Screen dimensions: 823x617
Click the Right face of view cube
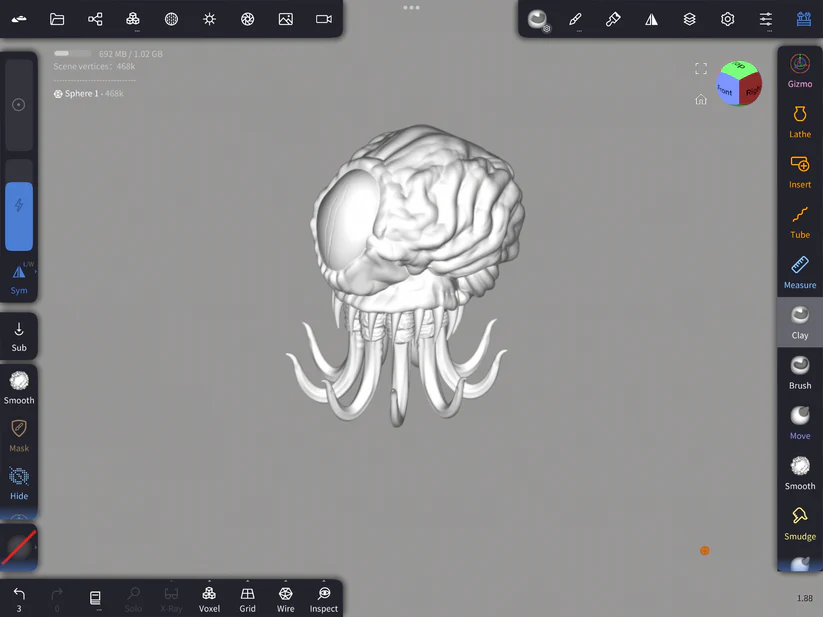752,90
